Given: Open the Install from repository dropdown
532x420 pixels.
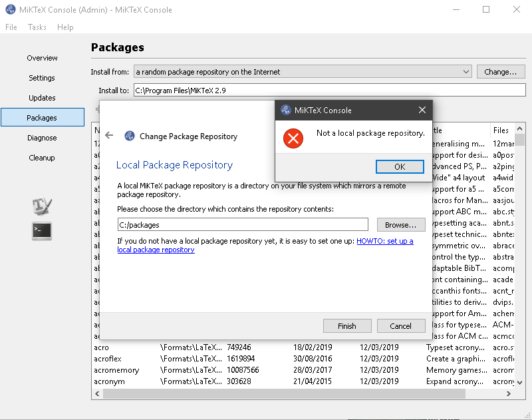Looking at the screenshot, I should point(465,71).
